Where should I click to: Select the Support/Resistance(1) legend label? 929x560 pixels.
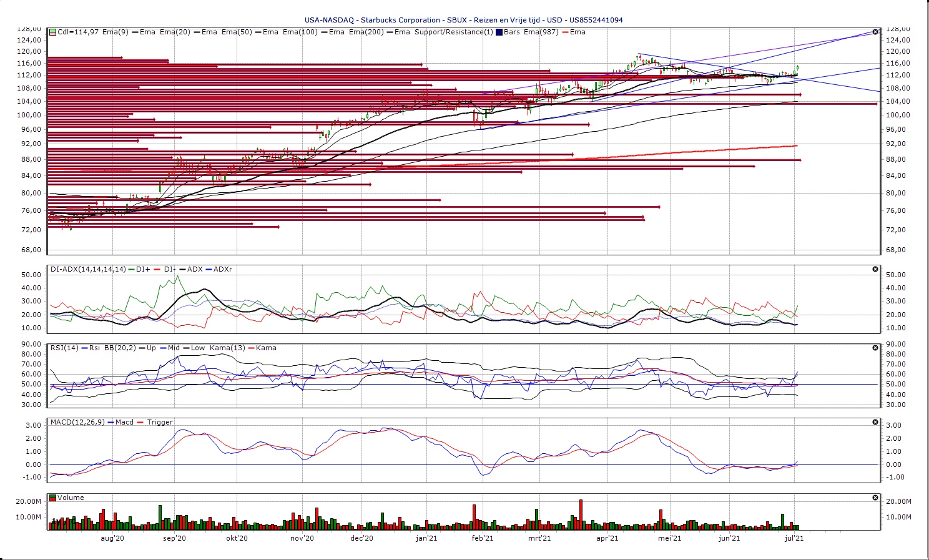(x=454, y=32)
